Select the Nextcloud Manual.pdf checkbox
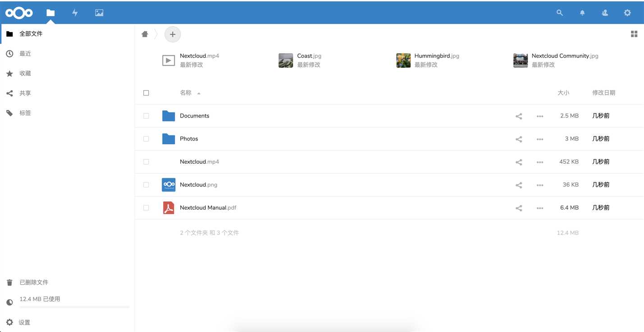 point(146,208)
